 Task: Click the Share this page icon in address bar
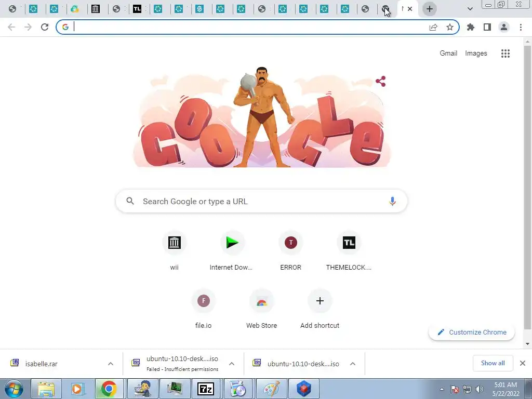[x=433, y=27]
